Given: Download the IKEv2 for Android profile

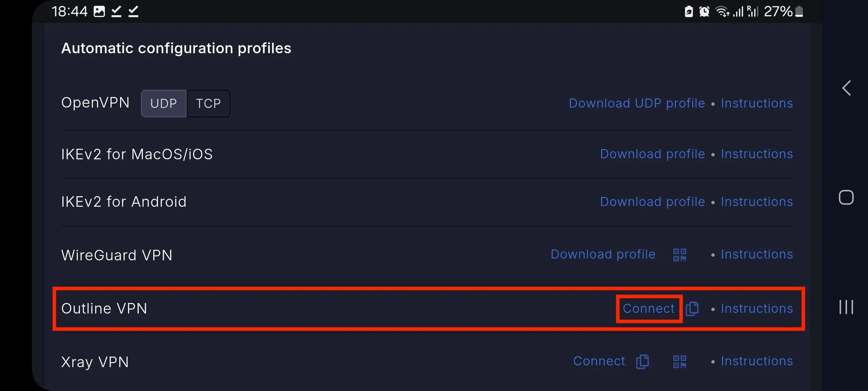Looking at the screenshot, I should tap(652, 202).
